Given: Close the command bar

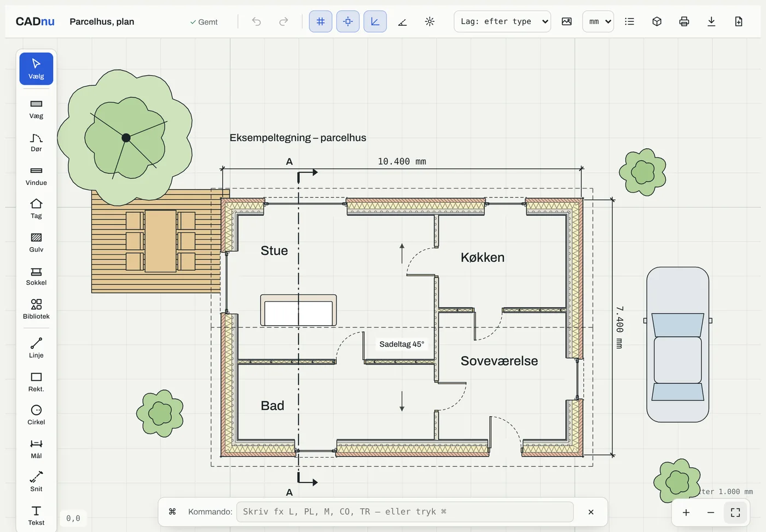Looking at the screenshot, I should (x=591, y=512).
